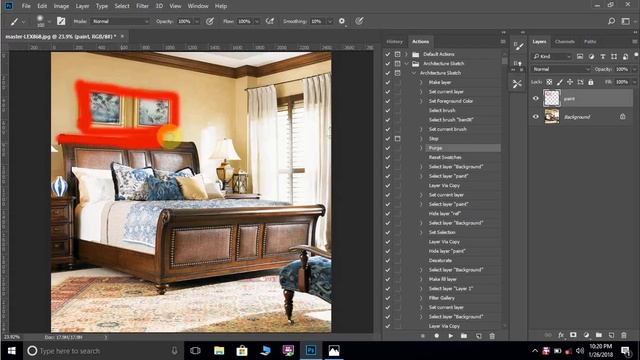Open brush preset picker size dropdown
The height and width of the screenshot is (360, 640).
click(49, 21)
